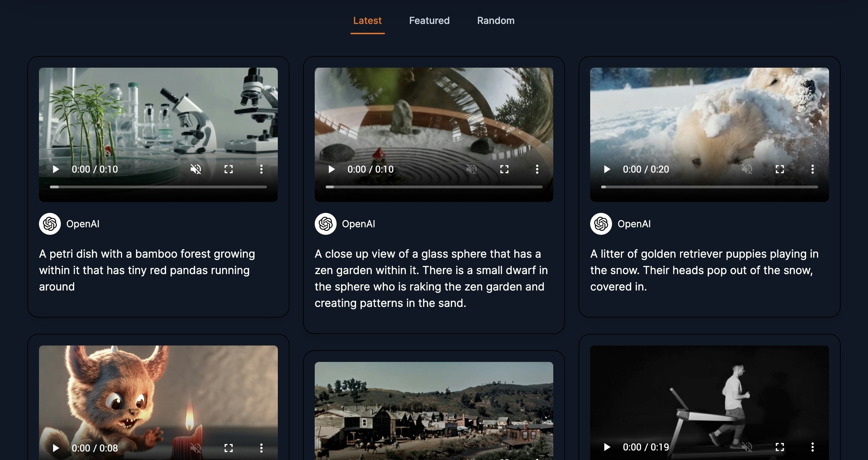Enter fullscreen on petri dish video
This screenshot has width=868, height=460.
(229, 169)
